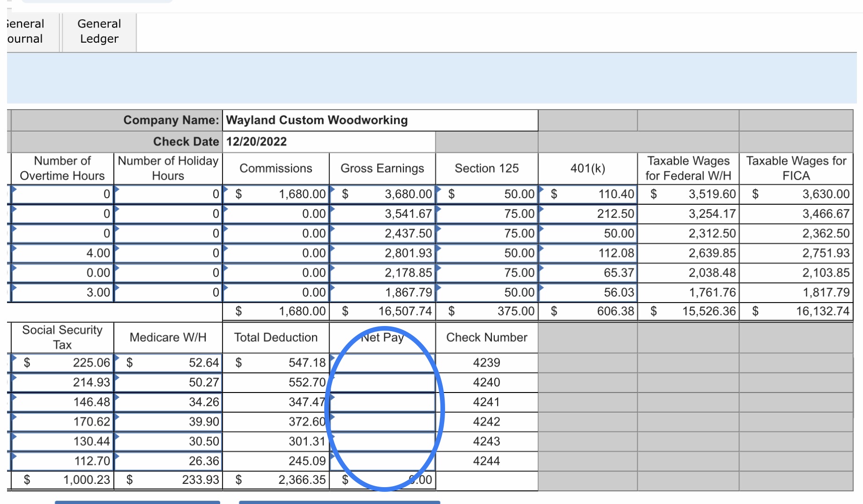Select Social Security Tax cell 170.62
863x504 pixels.
point(62,422)
